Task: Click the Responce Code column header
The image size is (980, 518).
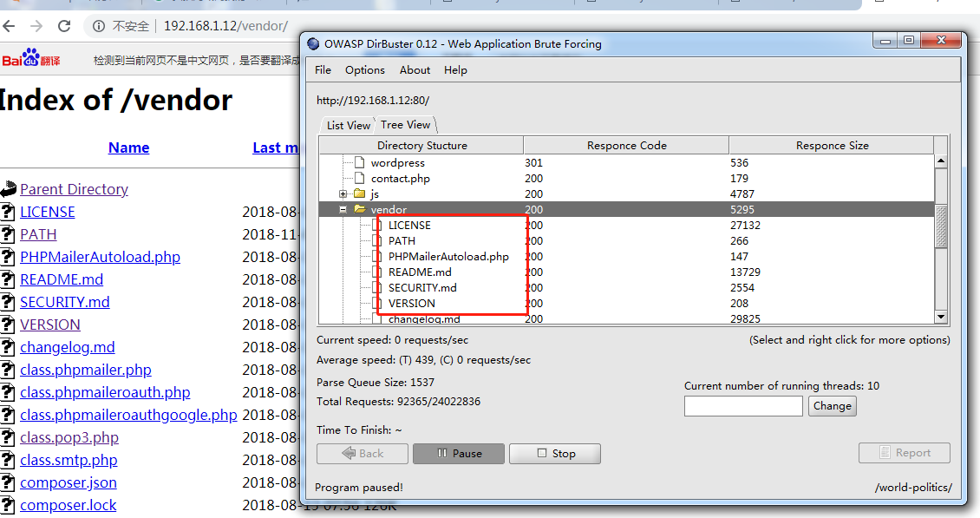Action: coord(626,146)
